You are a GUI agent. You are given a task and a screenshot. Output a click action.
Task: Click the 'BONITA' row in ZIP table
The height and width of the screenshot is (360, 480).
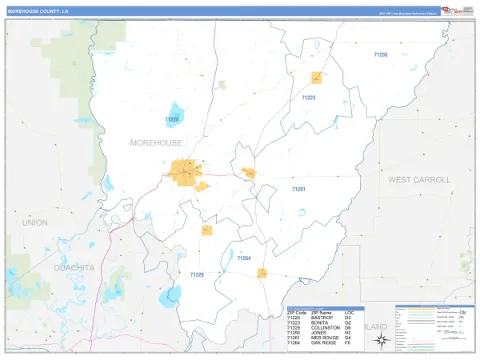tap(319, 323)
